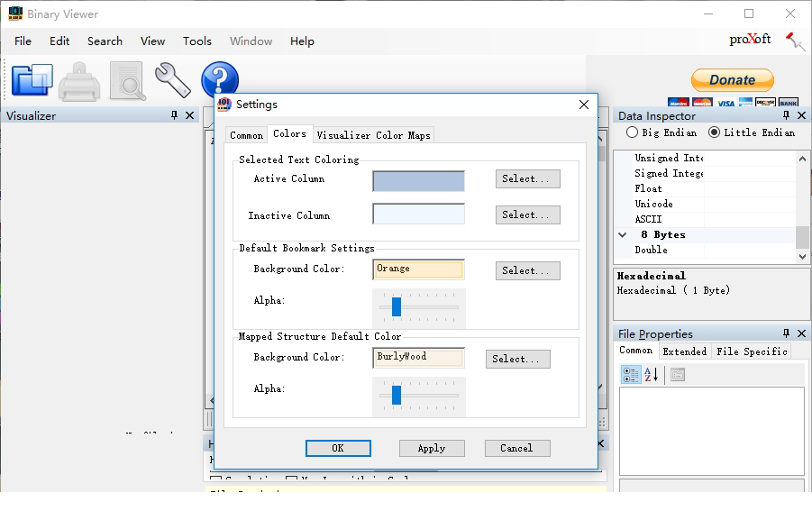Confirm settings with OK button

(x=338, y=448)
